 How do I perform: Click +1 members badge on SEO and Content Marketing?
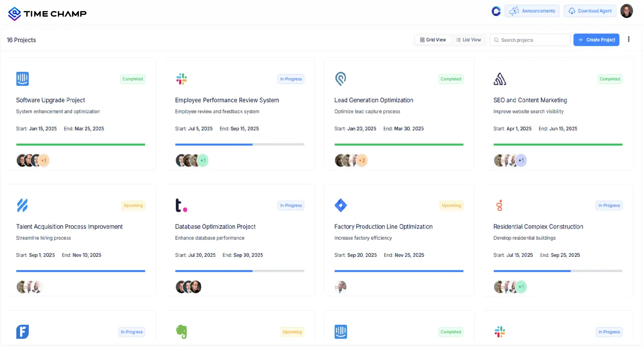coord(521,160)
